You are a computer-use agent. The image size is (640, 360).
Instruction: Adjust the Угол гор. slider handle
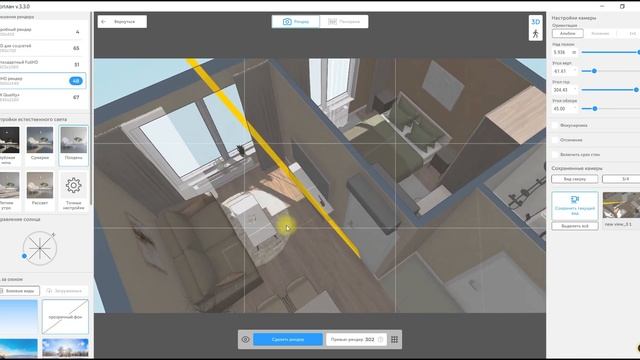point(636,90)
